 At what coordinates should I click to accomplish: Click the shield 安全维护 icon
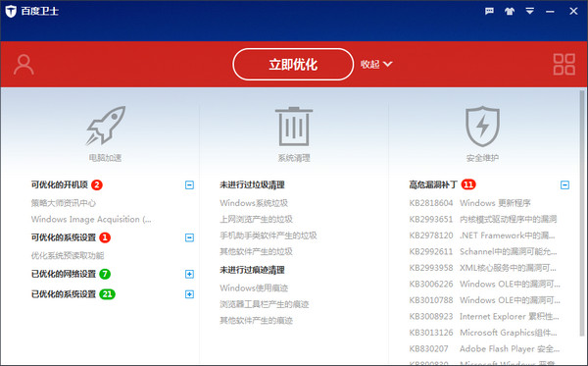pyautogui.click(x=482, y=127)
